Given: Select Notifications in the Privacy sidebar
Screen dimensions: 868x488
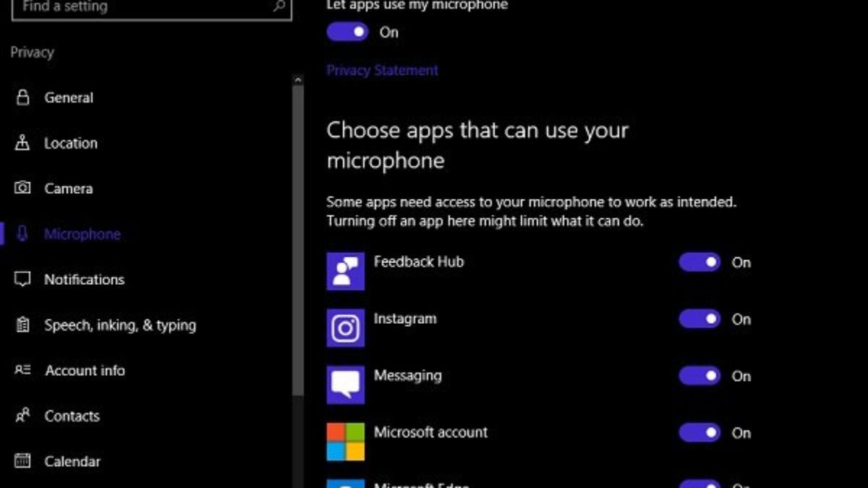Looking at the screenshot, I should tap(85, 279).
